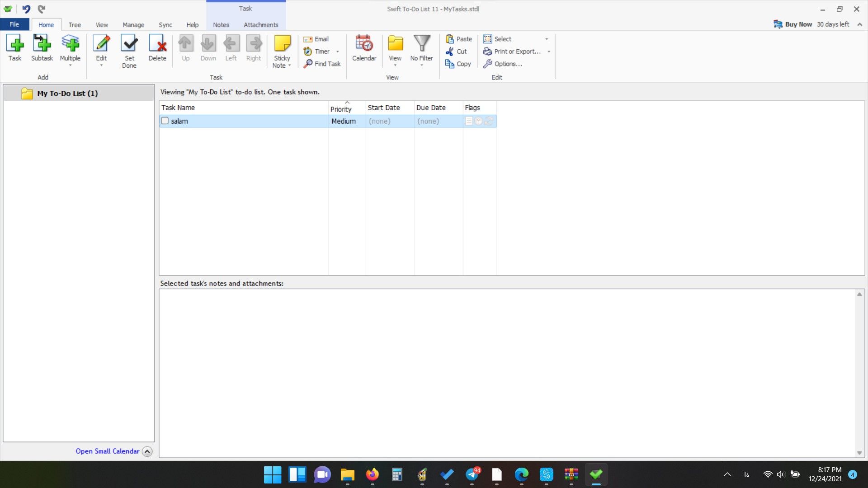This screenshot has width=868, height=488.
Task: Open Find Task search
Action: coord(322,64)
